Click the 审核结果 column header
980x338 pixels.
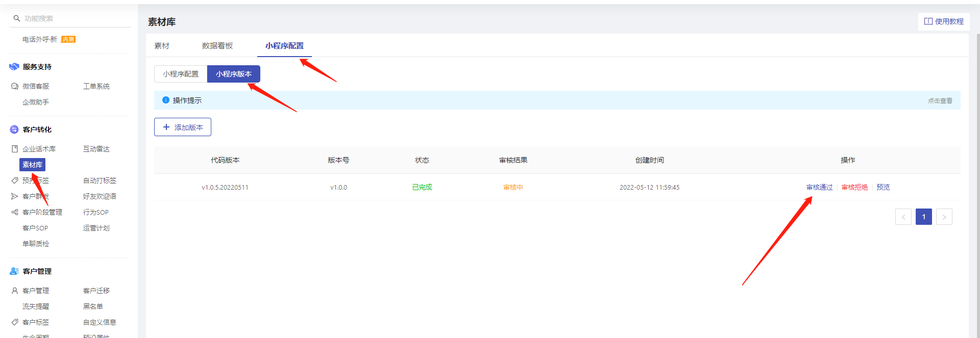513,160
